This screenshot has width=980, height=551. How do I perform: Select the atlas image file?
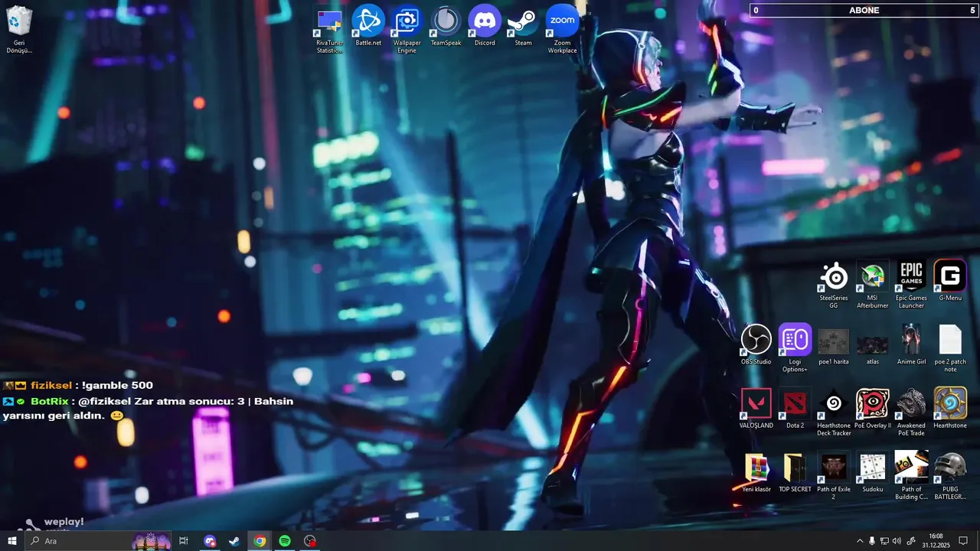click(x=872, y=348)
